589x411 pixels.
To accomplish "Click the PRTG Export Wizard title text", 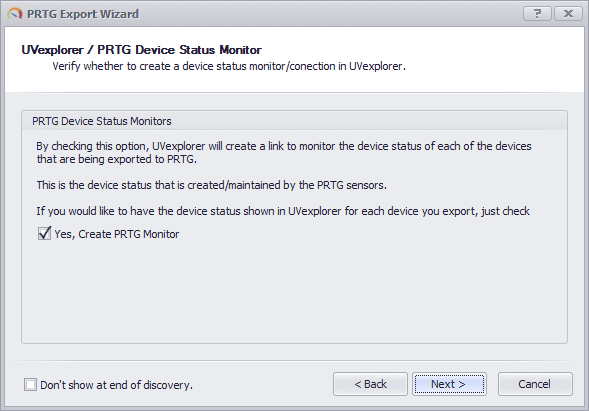I will click(x=83, y=14).
